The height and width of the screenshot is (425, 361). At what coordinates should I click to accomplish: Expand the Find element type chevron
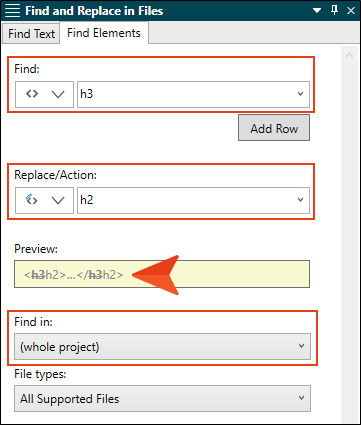(58, 94)
